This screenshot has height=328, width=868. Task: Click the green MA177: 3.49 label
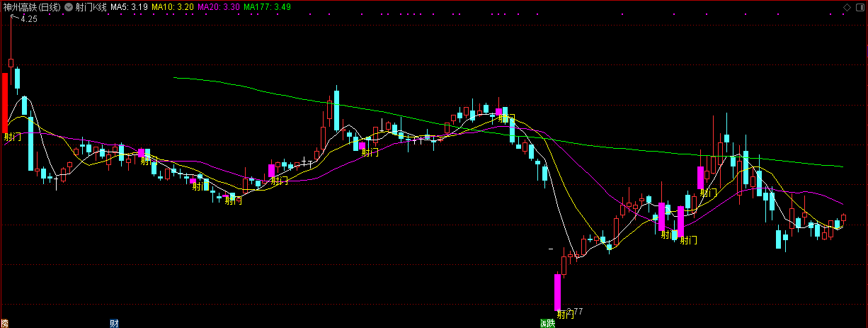click(266, 7)
